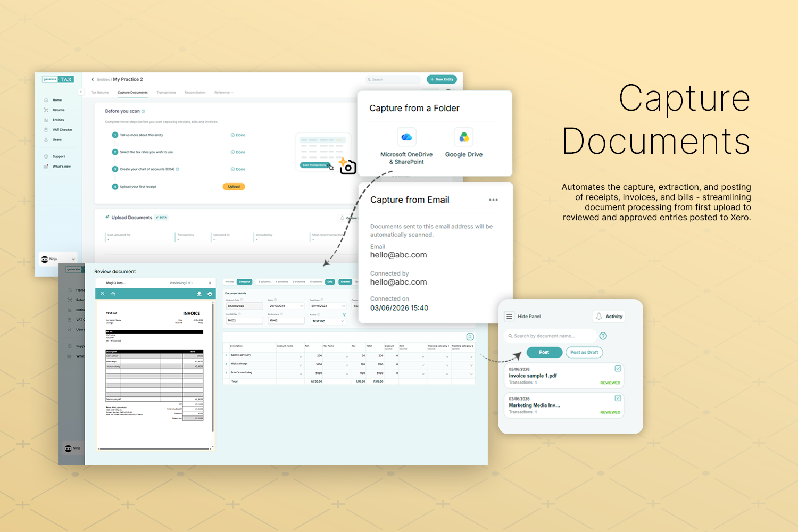Open the Name dropdown showing TEST INC
The height and width of the screenshot is (532, 798).
pos(328,321)
